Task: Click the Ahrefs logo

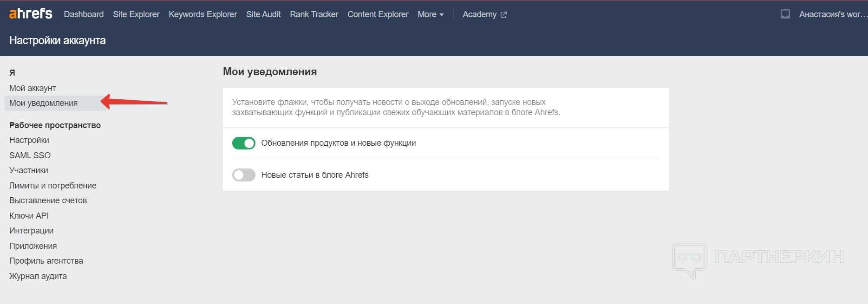Action: point(31,14)
